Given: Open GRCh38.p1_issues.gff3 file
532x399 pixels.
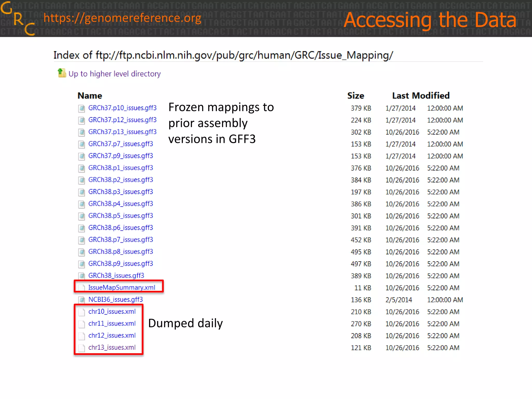Looking at the screenshot, I should (121, 168).
